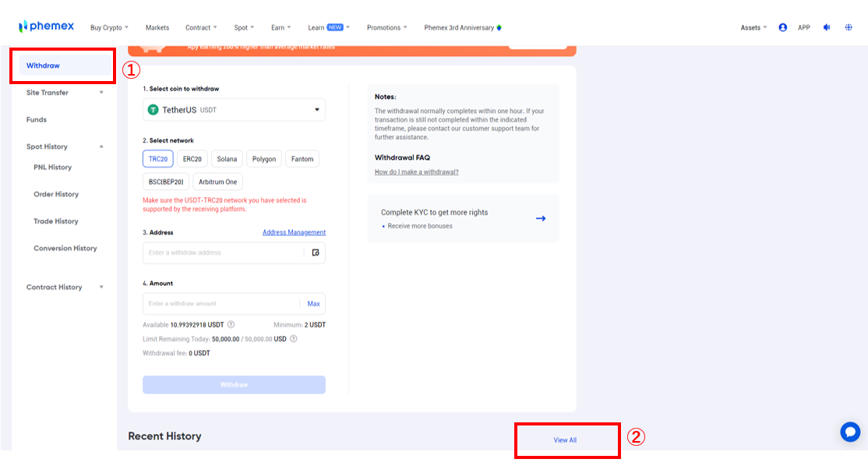868x466 pixels.
Task: Open the address book icon in address field
Action: point(316,252)
